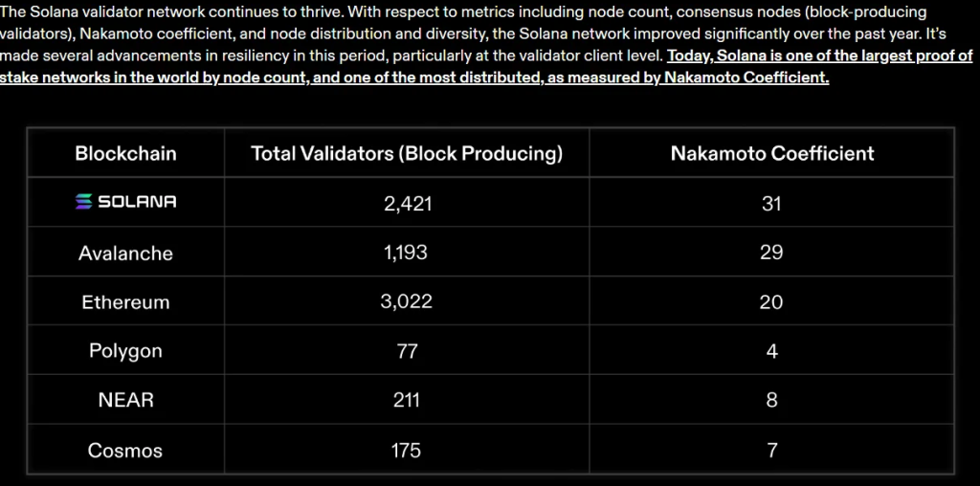Click Ethereum's Nakamoto Coefficient value 20
This screenshot has height=486, width=980.
click(772, 302)
